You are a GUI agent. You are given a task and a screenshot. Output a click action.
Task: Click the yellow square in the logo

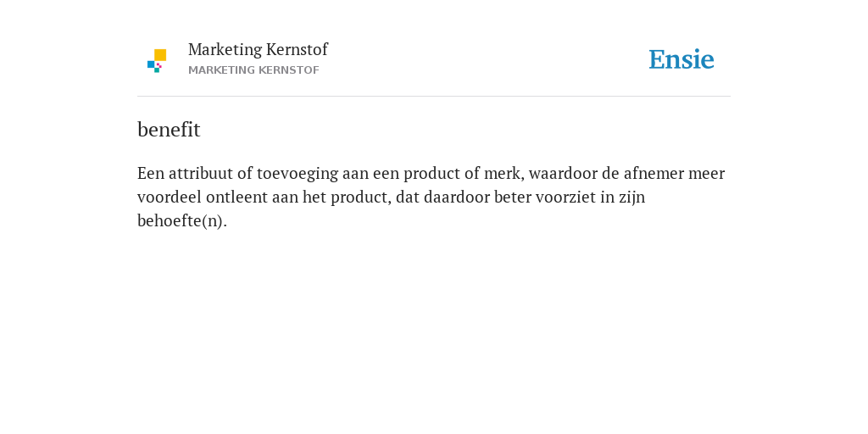pyautogui.click(x=160, y=55)
